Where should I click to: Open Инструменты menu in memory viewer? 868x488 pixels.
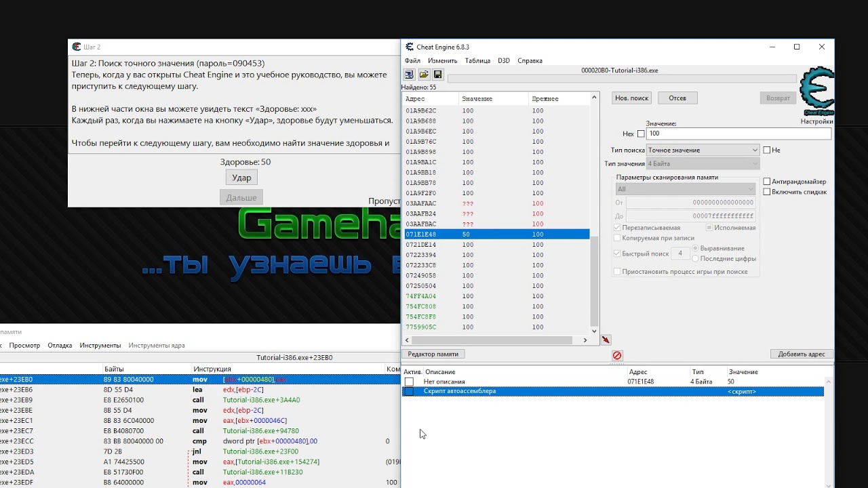pos(100,345)
